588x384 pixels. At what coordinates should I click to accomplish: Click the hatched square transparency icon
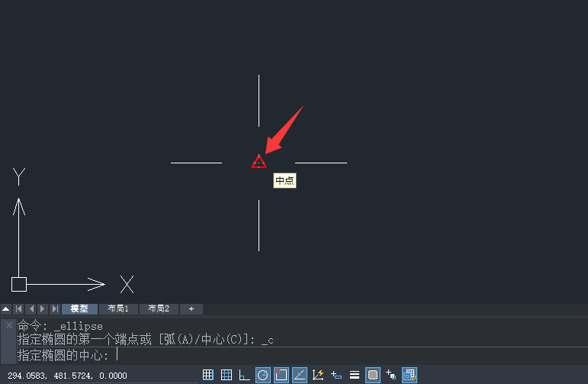tap(373, 375)
